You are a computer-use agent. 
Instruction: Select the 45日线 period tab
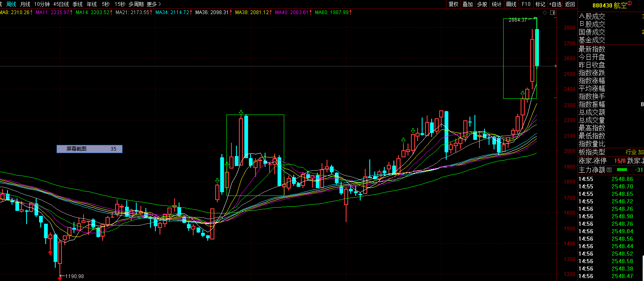pos(61,4)
